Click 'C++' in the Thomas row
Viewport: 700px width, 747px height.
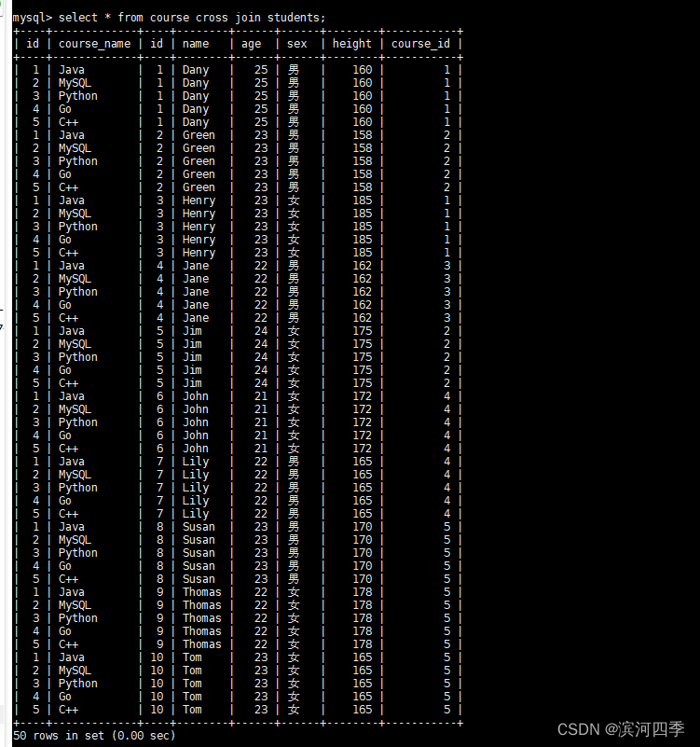coord(68,644)
